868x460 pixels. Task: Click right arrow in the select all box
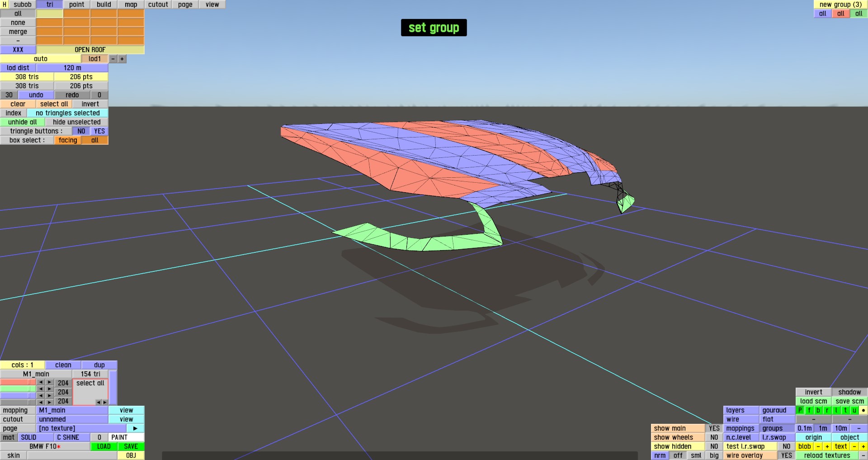(x=104, y=402)
